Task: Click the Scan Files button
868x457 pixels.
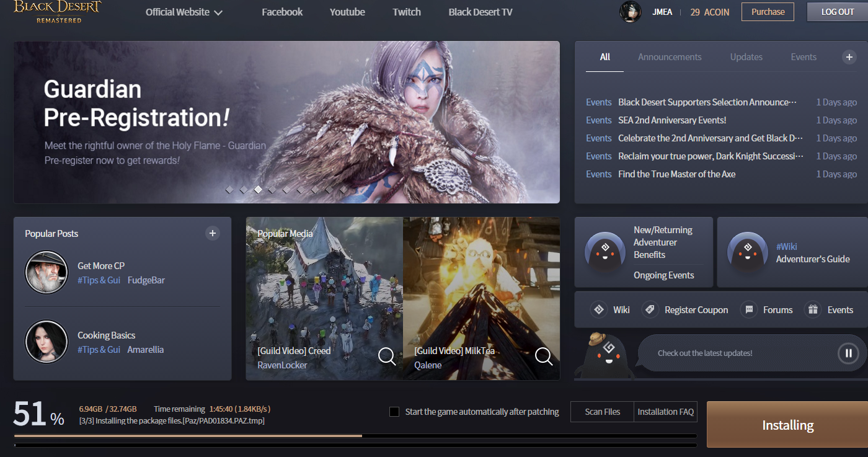Action: [x=602, y=412]
